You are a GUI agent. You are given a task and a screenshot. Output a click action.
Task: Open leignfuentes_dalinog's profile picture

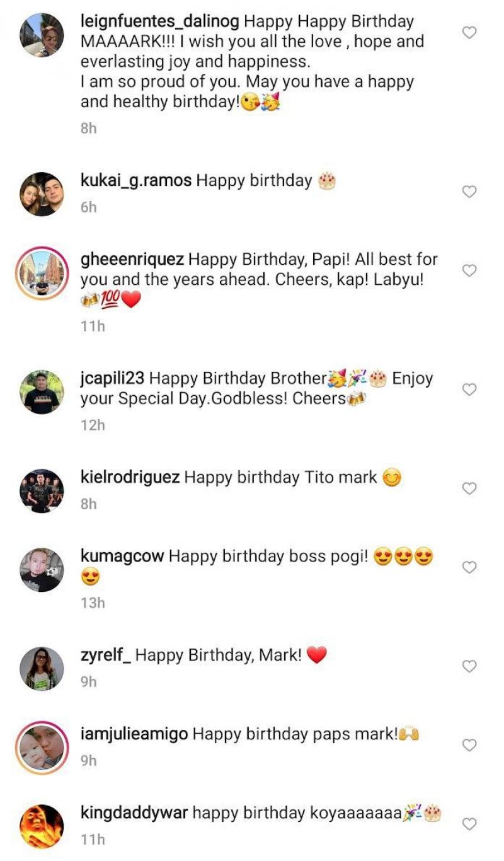pyautogui.click(x=42, y=35)
